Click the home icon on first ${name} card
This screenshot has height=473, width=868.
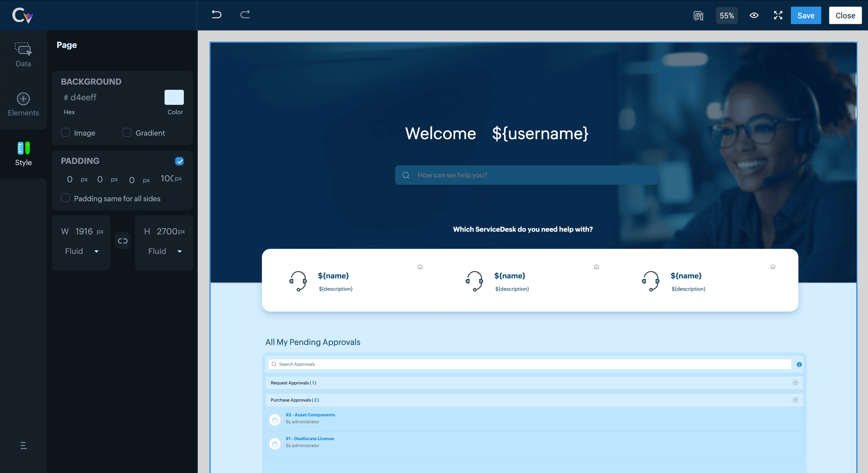[420, 267]
